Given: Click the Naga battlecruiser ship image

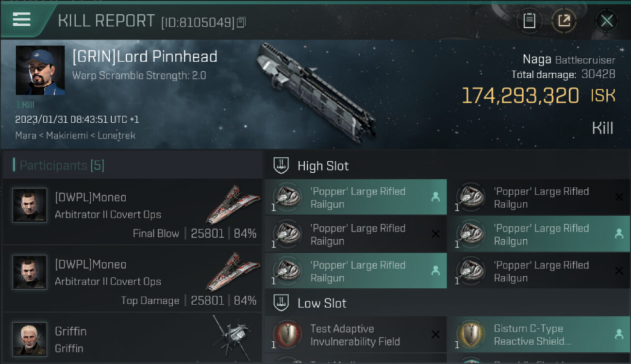Looking at the screenshot, I should pyautogui.click(x=315, y=92).
